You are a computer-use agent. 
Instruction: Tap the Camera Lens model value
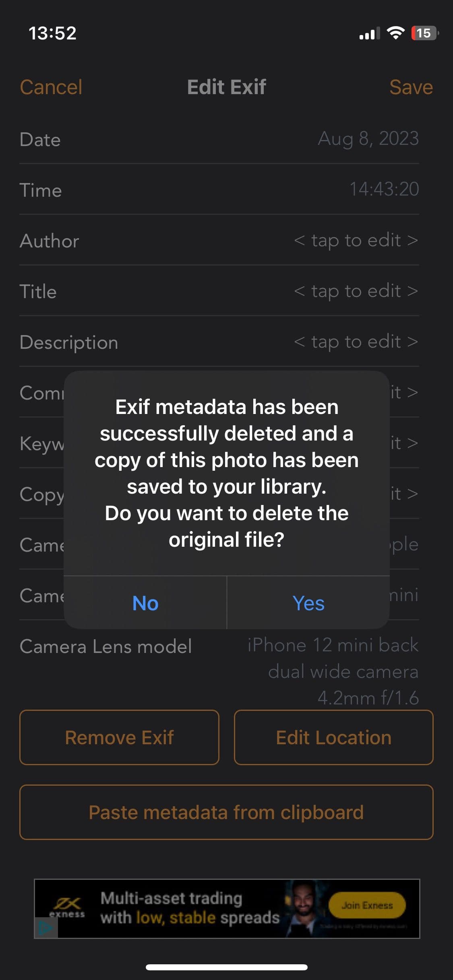tap(333, 671)
